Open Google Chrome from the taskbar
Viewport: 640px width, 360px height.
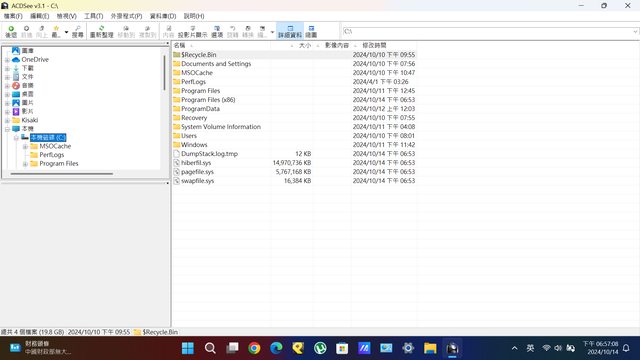pos(254,348)
